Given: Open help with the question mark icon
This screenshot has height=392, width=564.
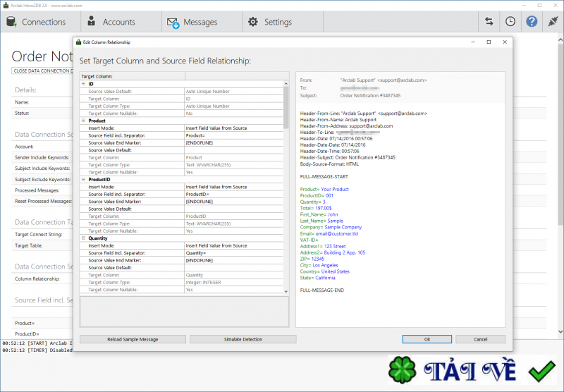Looking at the screenshot, I should tap(532, 22).
